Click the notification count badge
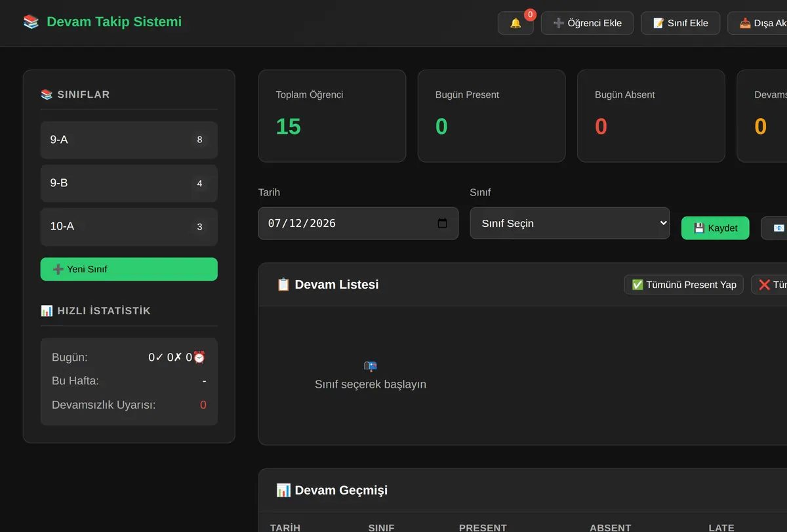 pos(530,14)
